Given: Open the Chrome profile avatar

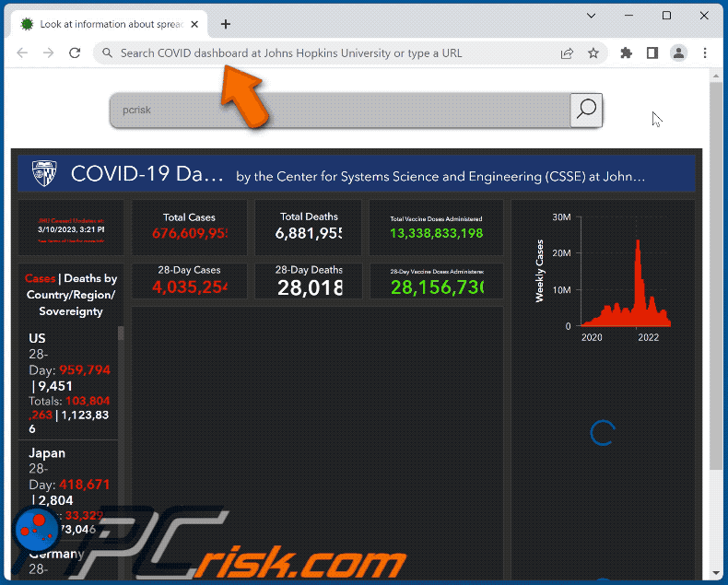Looking at the screenshot, I should tap(678, 53).
